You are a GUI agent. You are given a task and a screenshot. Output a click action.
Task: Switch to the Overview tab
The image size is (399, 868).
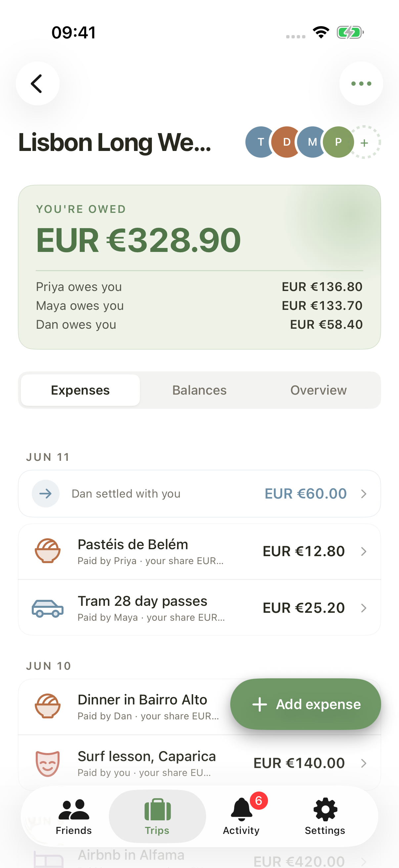[x=319, y=390]
